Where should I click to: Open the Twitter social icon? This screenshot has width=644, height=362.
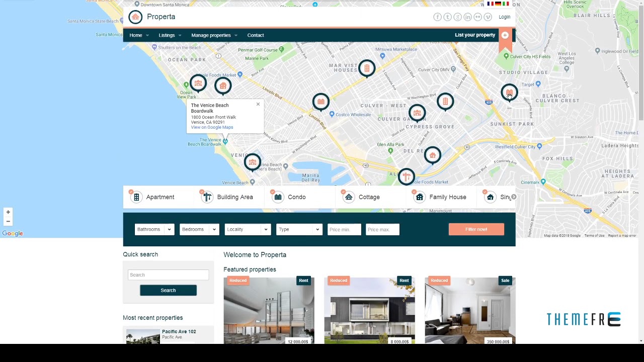pos(447,17)
